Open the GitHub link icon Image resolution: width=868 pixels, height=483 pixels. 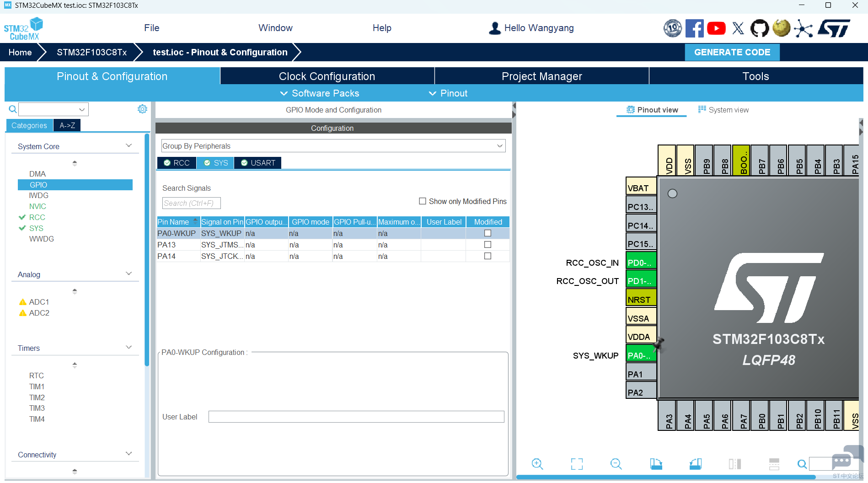(760, 28)
